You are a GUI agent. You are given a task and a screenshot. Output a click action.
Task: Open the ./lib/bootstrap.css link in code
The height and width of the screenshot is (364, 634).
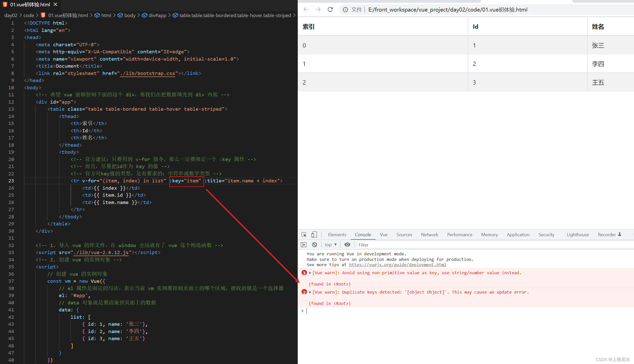(147, 73)
